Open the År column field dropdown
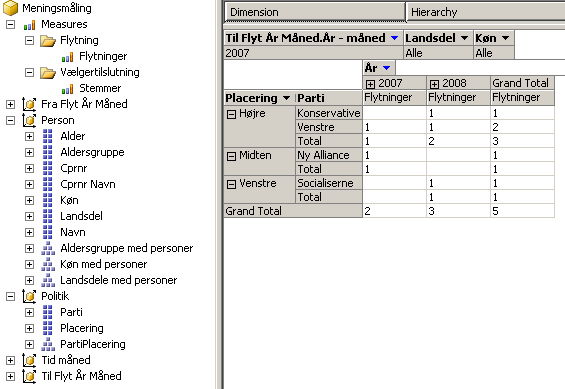 (387, 68)
